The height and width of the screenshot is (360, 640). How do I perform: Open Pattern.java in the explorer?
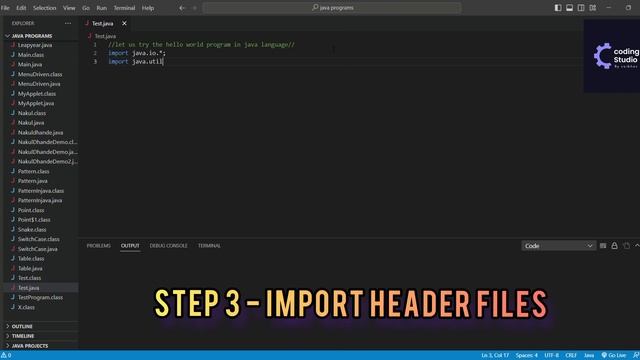point(33,181)
